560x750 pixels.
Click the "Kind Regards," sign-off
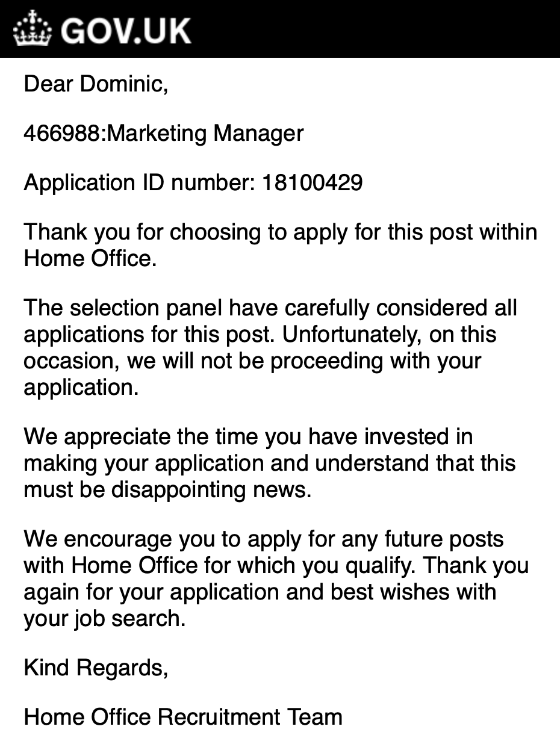click(x=96, y=668)
